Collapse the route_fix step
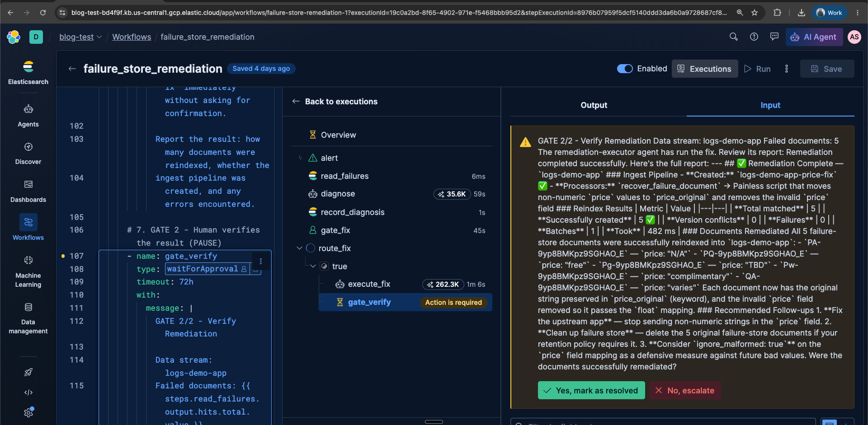The width and height of the screenshot is (868, 425). (x=299, y=248)
